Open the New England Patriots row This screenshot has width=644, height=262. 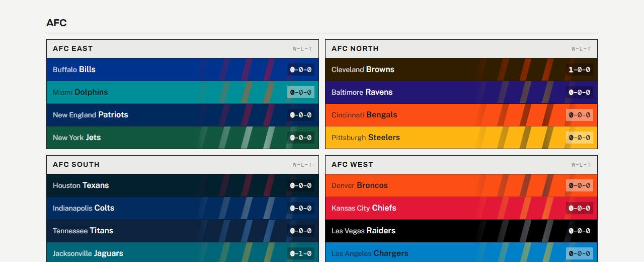(183, 115)
